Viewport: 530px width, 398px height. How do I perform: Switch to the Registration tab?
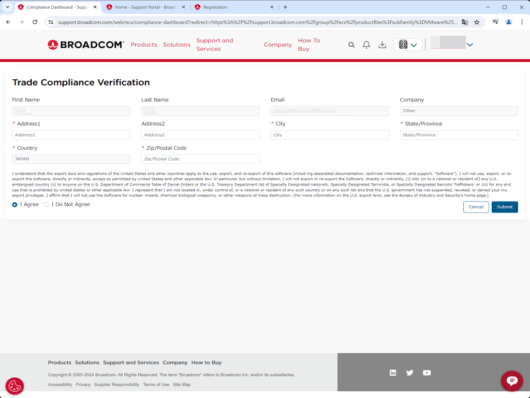pos(233,7)
